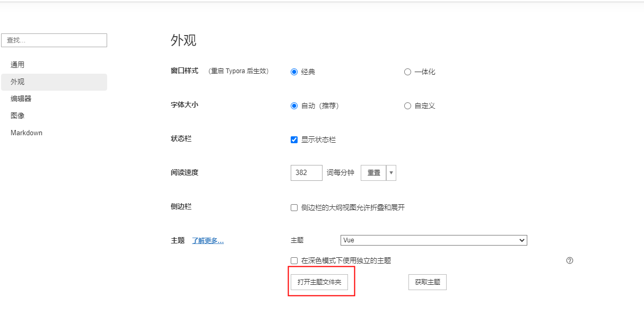Enable separate theme for dark mode checkbox
Viewport: 644px width, 323px height.
pos(294,261)
